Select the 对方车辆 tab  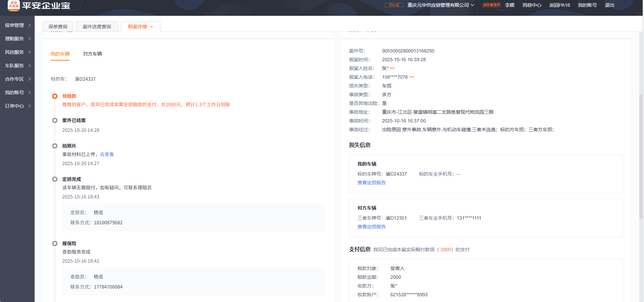(92, 54)
